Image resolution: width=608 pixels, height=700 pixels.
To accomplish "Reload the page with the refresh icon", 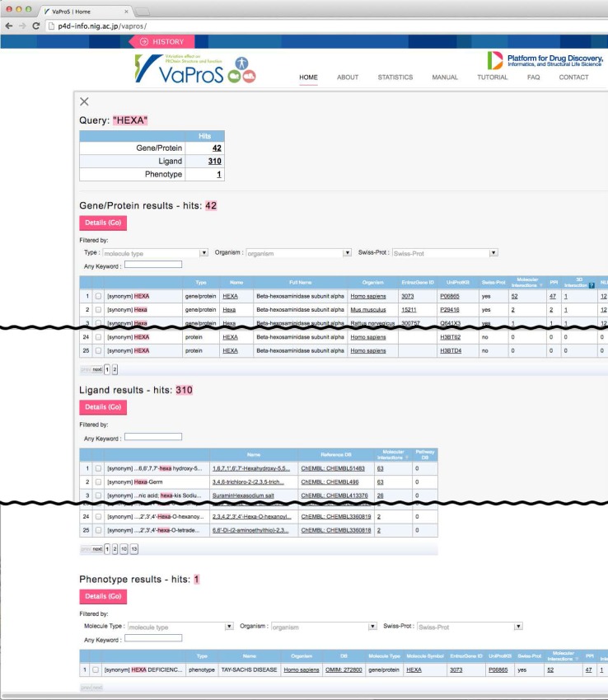I will [36, 26].
